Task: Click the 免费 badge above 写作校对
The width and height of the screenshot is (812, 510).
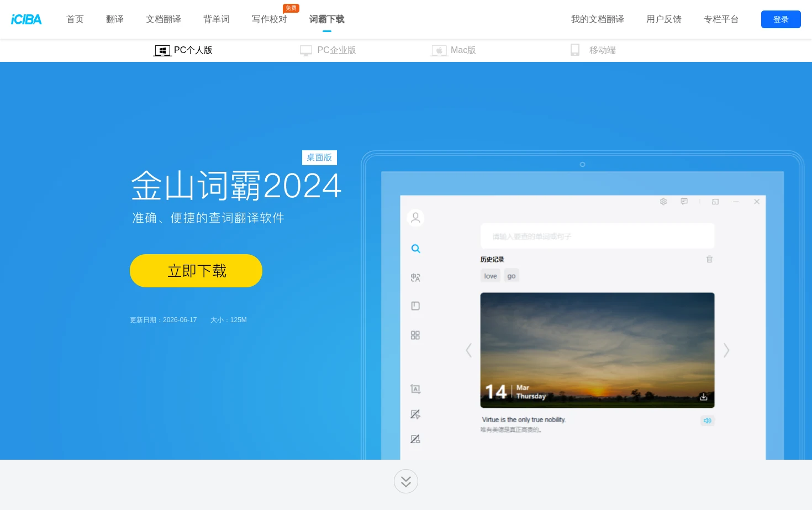Action: (291, 8)
